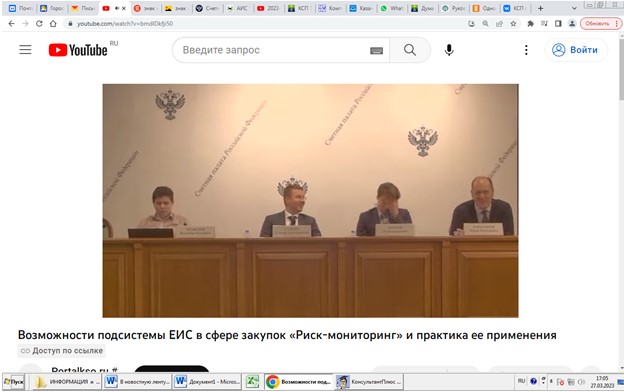The image size is (624, 392).
Task: Open the YouTube hamburger guide menu
Action: [25, 50]
